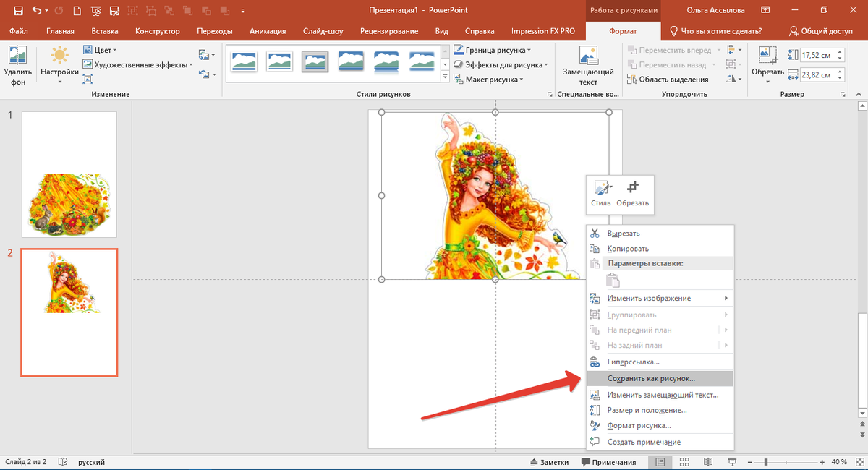Click the zoom slider in the status bar

click(767, 462)
